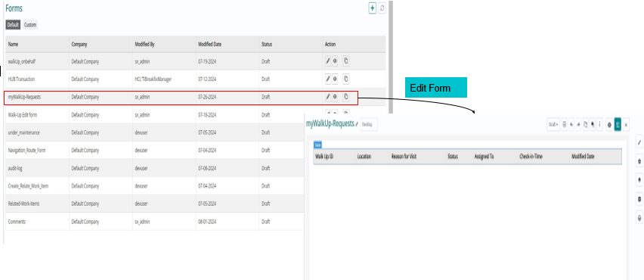This screenshot has height=280, width=644.
Task: Click the Edit Form label
Action: [436, 88]
